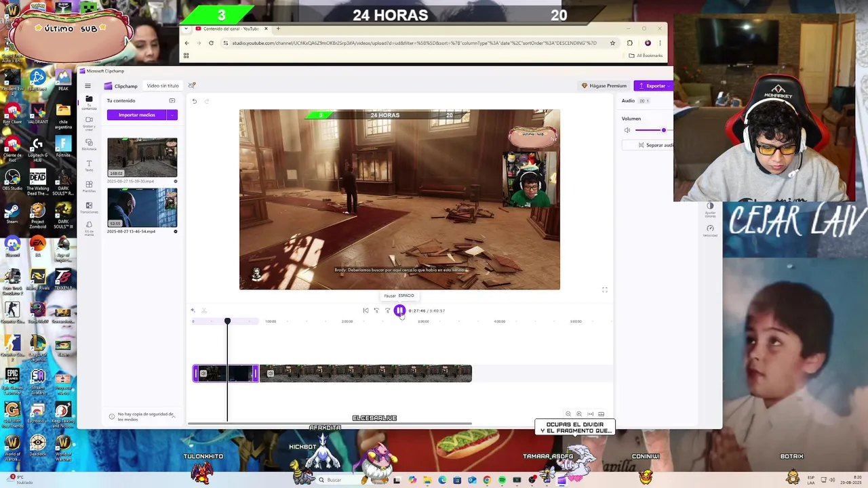The height and width of the screenshot is (488, 868).
Task: Click the split scissors tool on the timeline
Action: tap(204, 310)
